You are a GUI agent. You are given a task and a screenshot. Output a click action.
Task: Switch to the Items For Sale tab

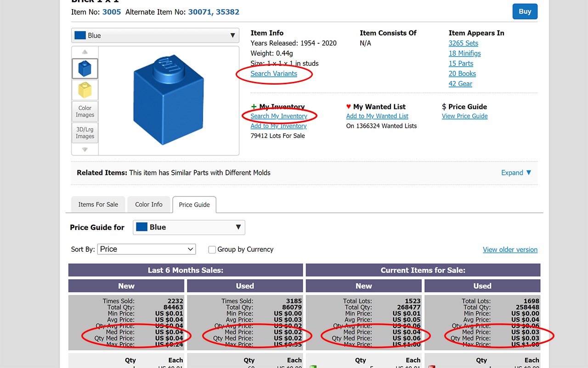pyautogui.click(x=98, y=205)
